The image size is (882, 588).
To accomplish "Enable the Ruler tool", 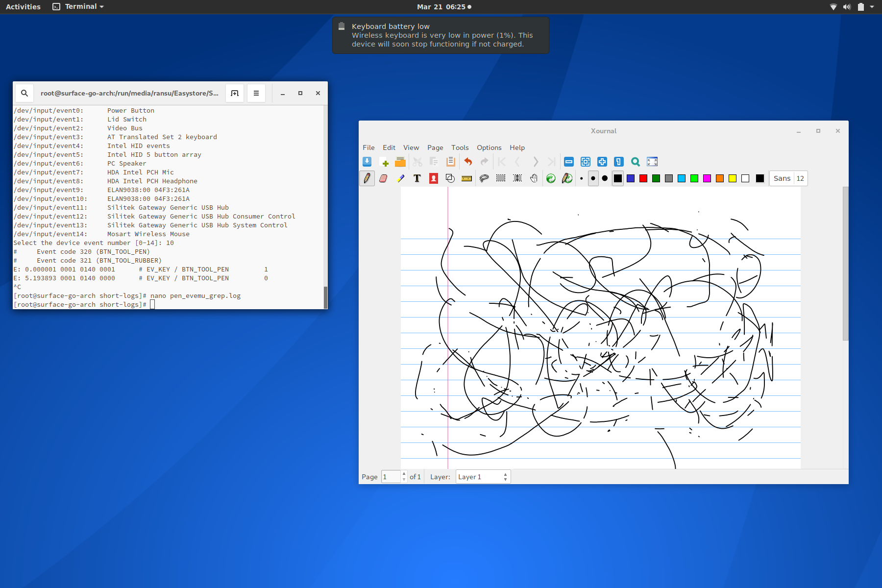I will [x=466, y=178].
